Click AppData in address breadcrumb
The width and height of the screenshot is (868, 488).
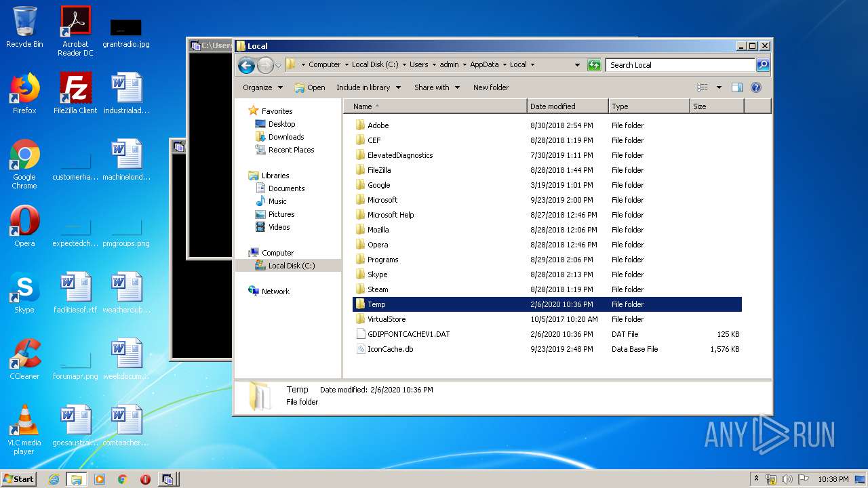[x=484, y=65]
